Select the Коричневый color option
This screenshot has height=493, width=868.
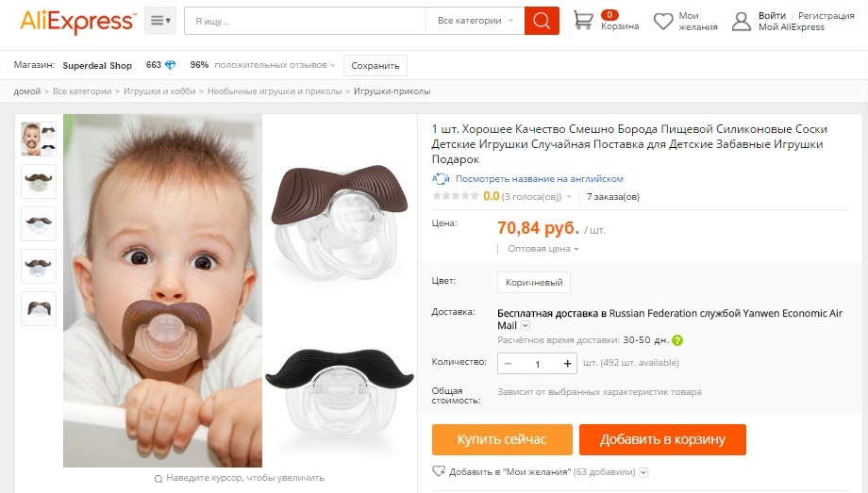tap(533, 282)
